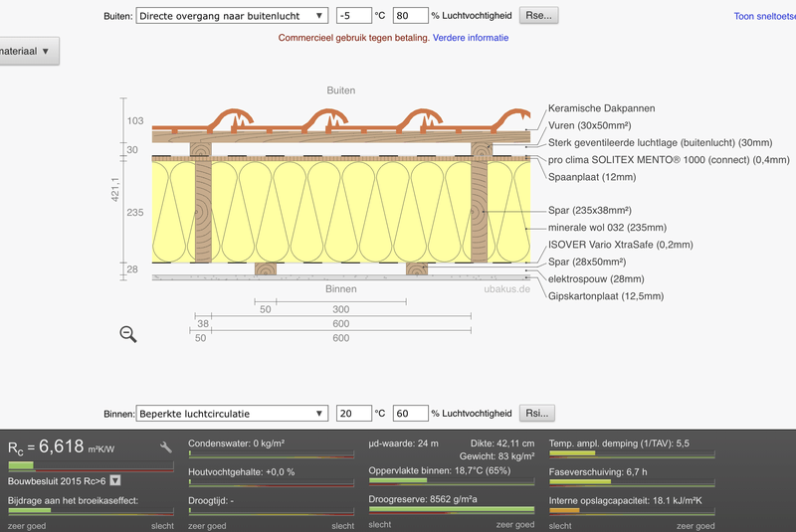796x532 pixels.
Task: Open the Binnen air circulation dropdown
Action: tap(231, 414)
